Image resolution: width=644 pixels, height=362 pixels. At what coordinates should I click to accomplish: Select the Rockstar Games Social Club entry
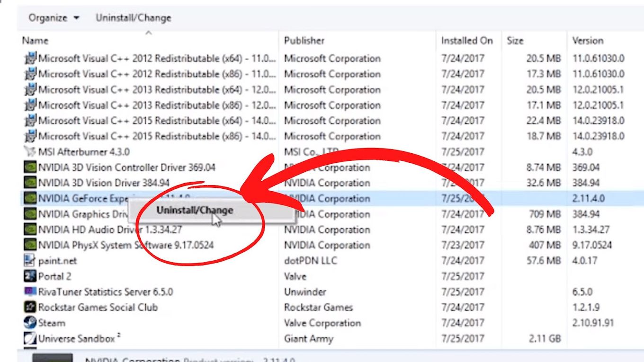tap(98, 307)
